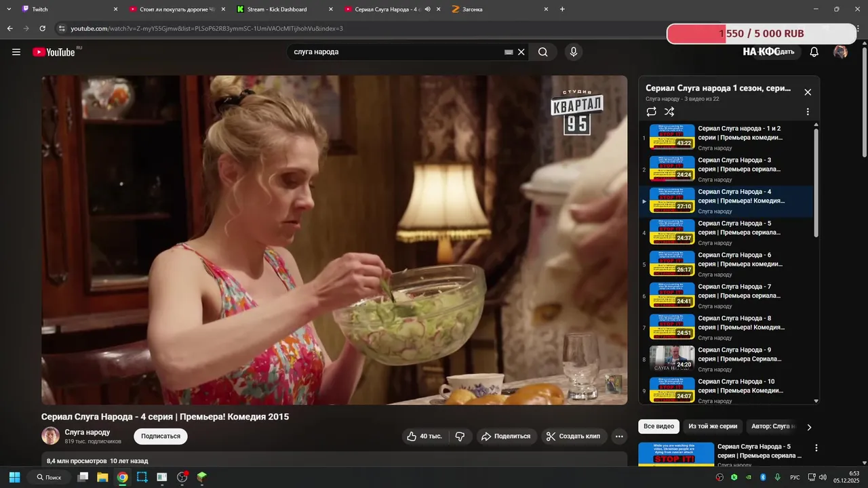Play playlist video Слуга Народа - 3 серия

pyautogui.click(x=726, y=169)
